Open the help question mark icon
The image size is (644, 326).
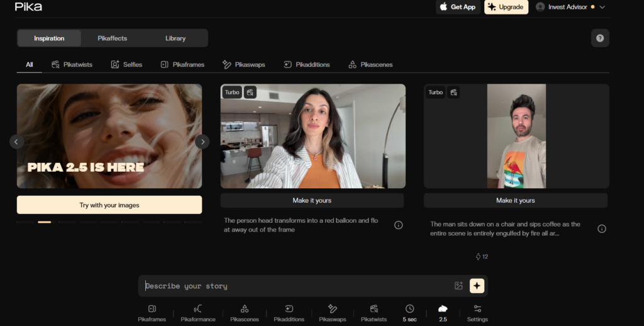tap(600, 38)
